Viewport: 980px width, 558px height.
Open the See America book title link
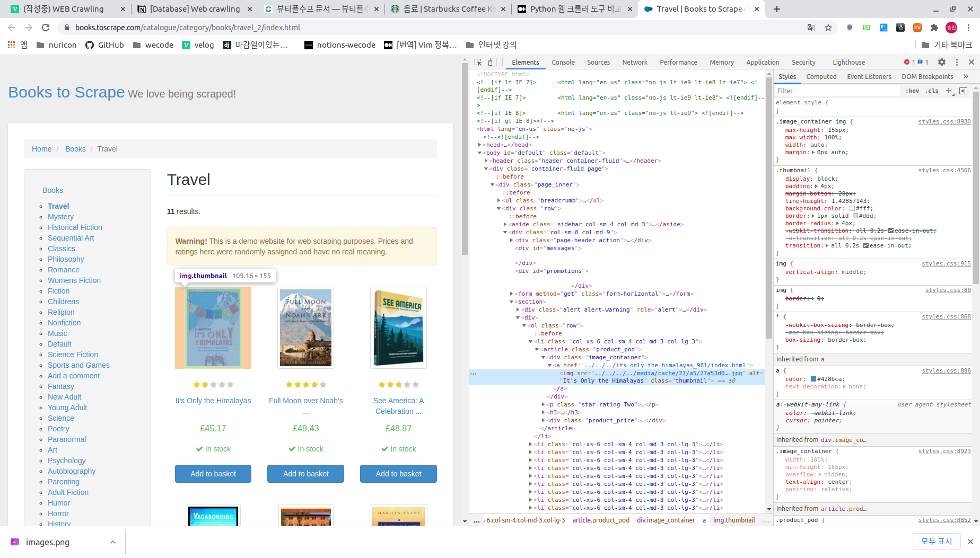click(398, 406)
